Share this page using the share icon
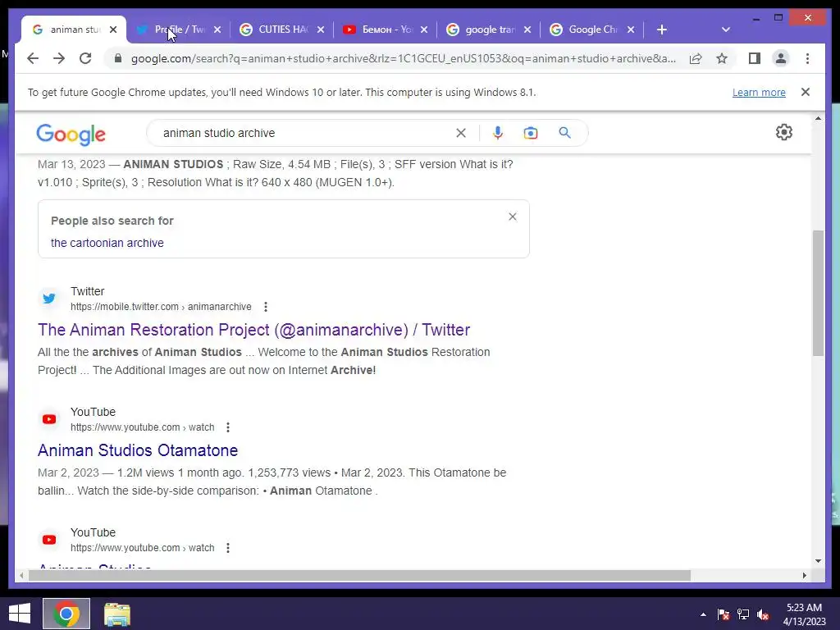This screenshot has height=630, width=840. pos(696,58)
